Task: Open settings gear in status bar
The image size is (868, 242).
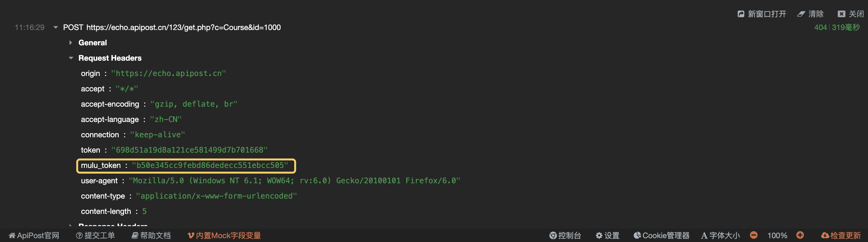Action: coord(608,235)
